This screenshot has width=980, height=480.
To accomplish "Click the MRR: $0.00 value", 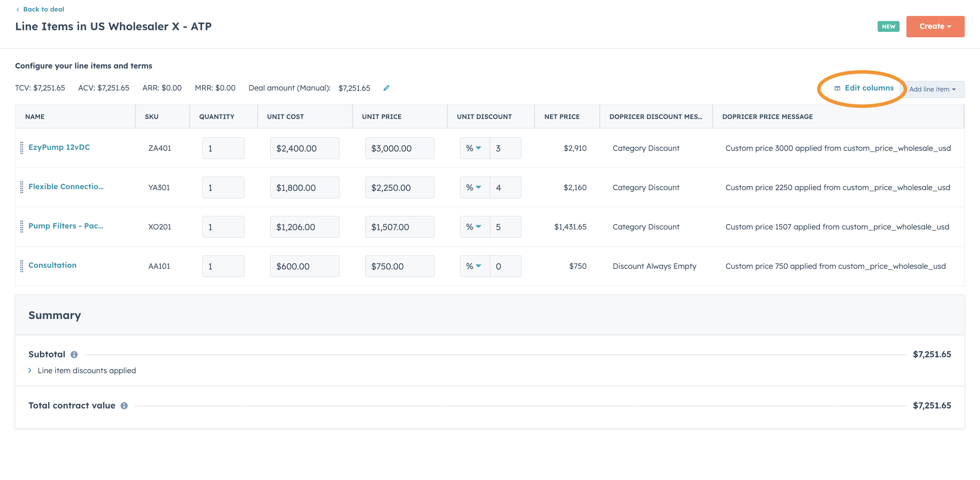I will pyautogui.click(x=215, y=88).
